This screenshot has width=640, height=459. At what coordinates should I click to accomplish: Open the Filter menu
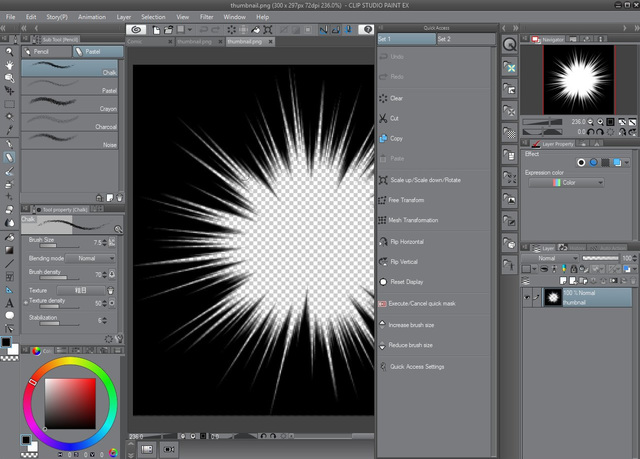(x=206, y=17)
